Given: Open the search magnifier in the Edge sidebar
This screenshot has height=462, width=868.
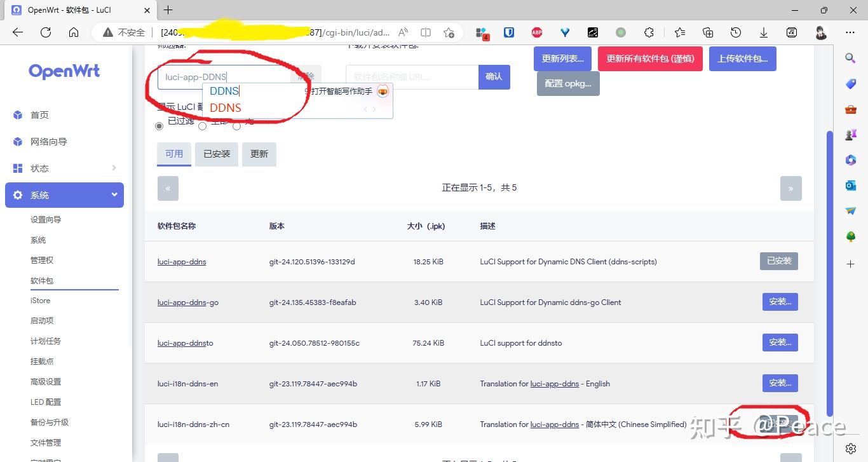Looking at the screenshot, I should coord(850,58).
